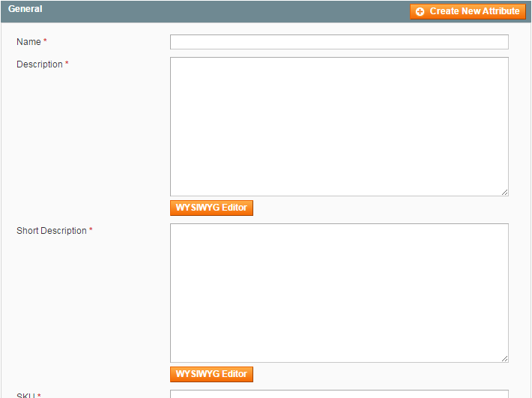Click inside the Description text area
The height and width of the screenshot is (398, 532).
[339, 126]
